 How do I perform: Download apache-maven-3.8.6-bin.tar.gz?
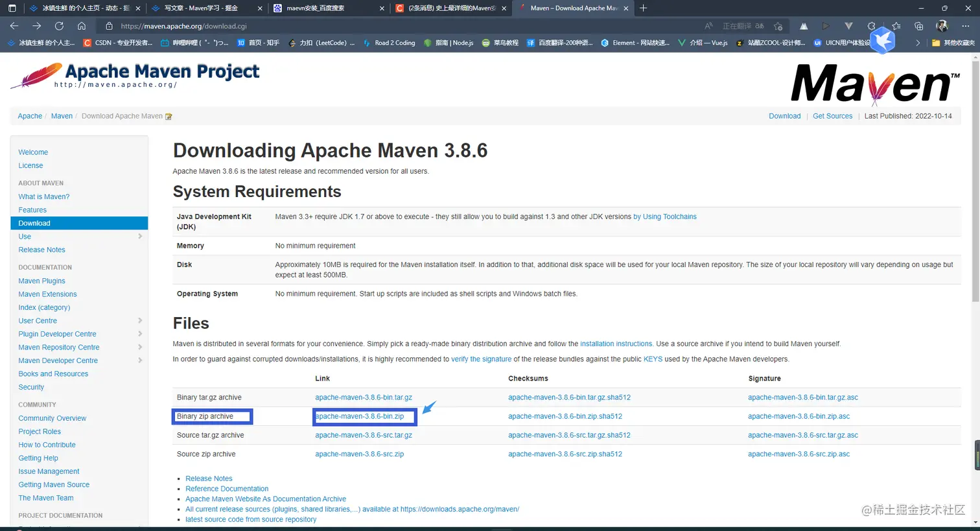(364, 397)
